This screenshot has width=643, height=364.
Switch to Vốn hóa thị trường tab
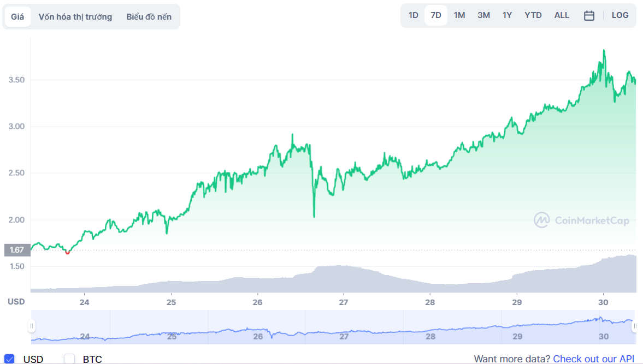pyautogui.click(x=75, y=17)
